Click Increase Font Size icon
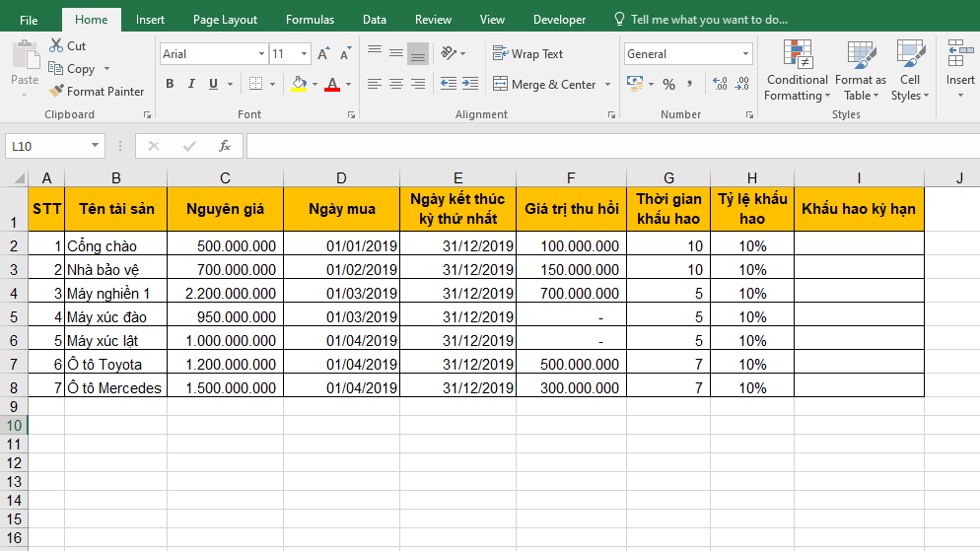The width and height of the screenshot is (980, 551). [323, 54]
